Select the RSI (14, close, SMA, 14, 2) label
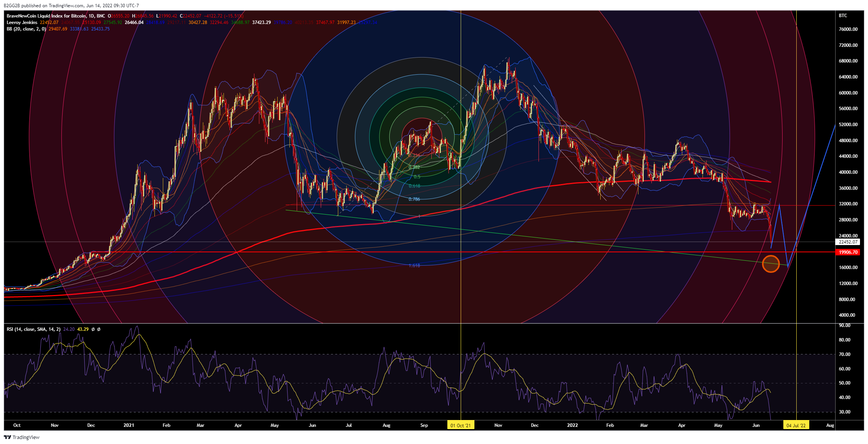Viewport: 868px width, 444px height. click(34, 329)
